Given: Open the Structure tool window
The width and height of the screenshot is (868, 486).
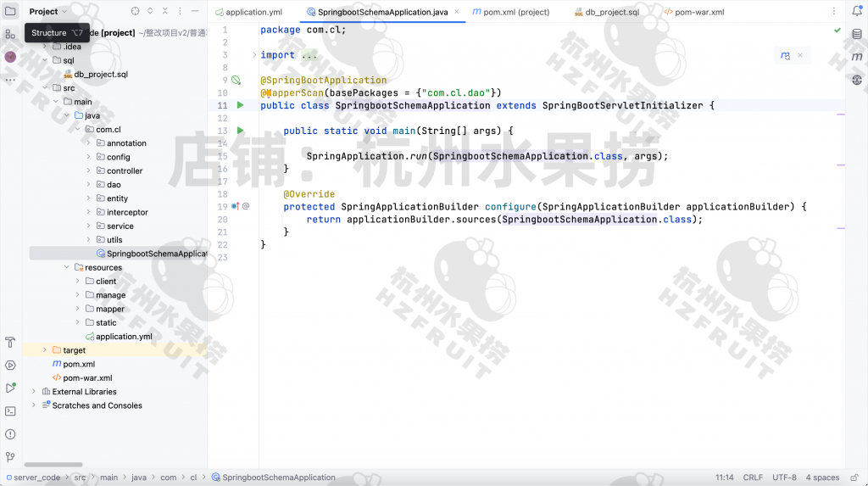Looking at the screenshot, I should coord(10,34).
